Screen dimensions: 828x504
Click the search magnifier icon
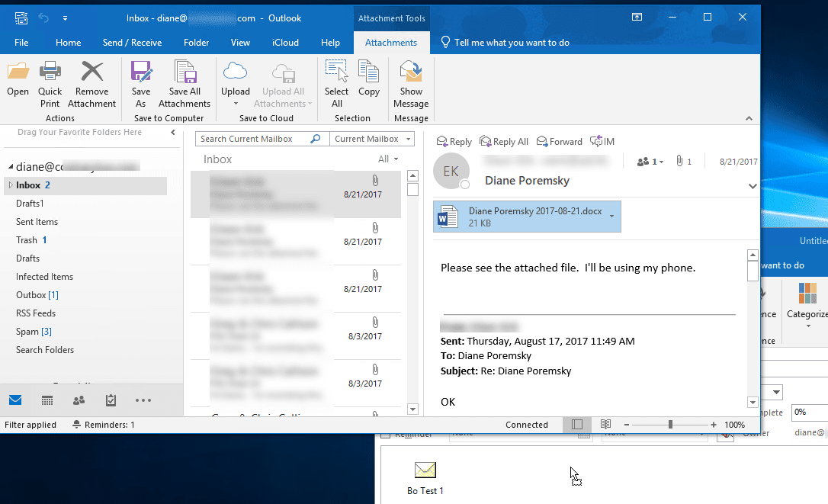coord(315,139)
